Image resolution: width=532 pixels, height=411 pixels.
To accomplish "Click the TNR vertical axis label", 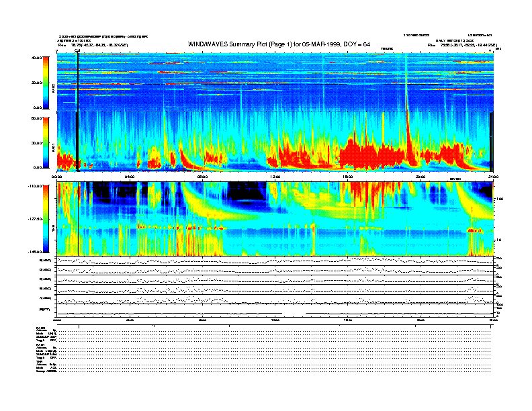I will 54,229.
